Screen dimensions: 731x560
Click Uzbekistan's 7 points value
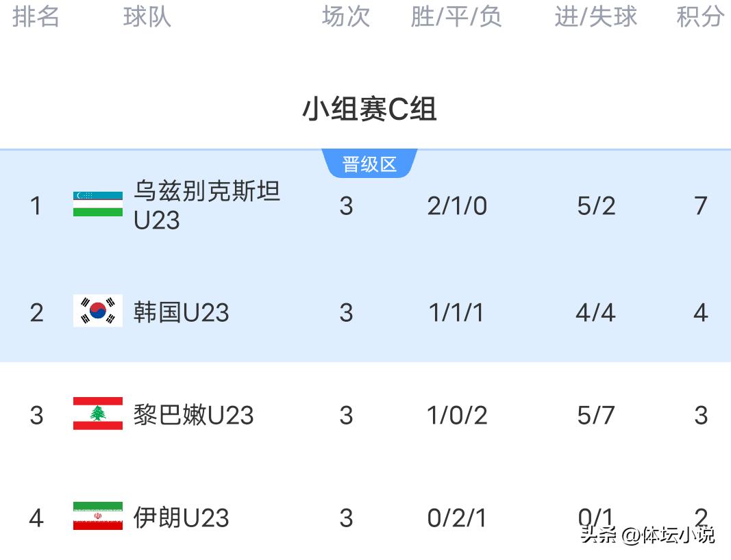coord(700,205)
